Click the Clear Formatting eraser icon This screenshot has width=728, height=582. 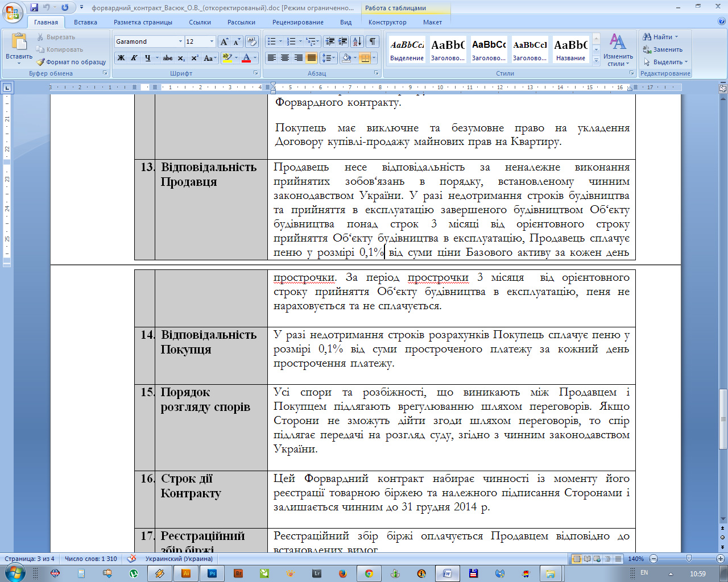(252, 41)
